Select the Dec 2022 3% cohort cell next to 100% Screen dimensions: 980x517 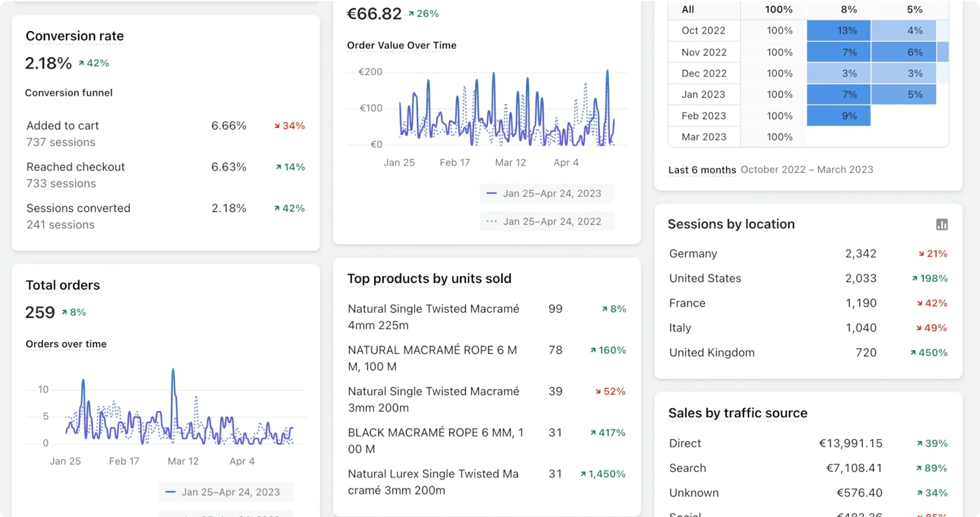838,73
